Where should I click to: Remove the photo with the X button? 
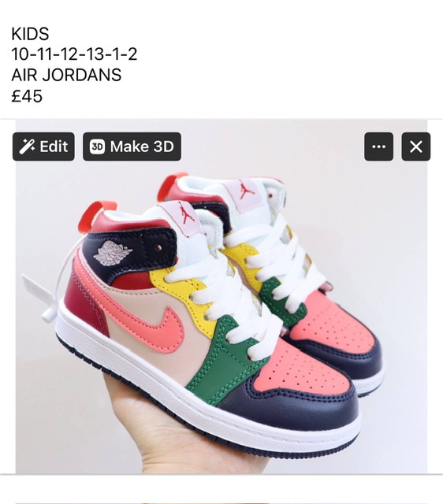tap(415, 146)
